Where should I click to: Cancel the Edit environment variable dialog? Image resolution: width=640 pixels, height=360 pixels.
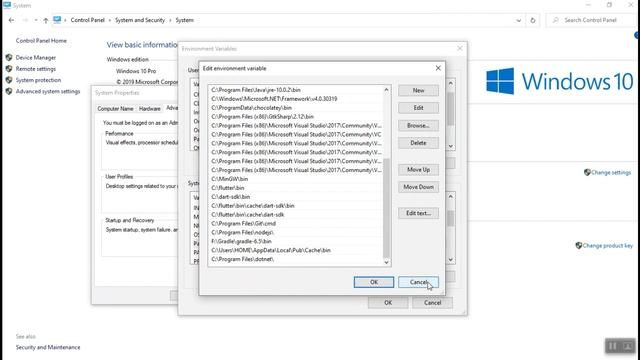point(418,282)
